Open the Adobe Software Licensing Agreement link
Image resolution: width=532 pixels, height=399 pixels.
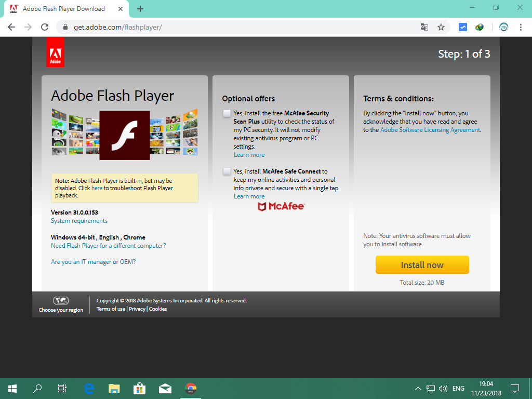430,130
